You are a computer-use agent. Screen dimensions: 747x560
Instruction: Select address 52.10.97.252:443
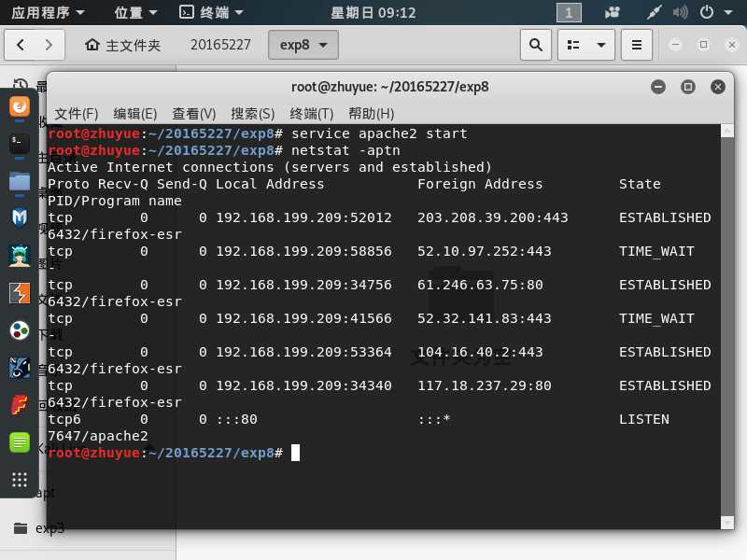click(484, 251)
